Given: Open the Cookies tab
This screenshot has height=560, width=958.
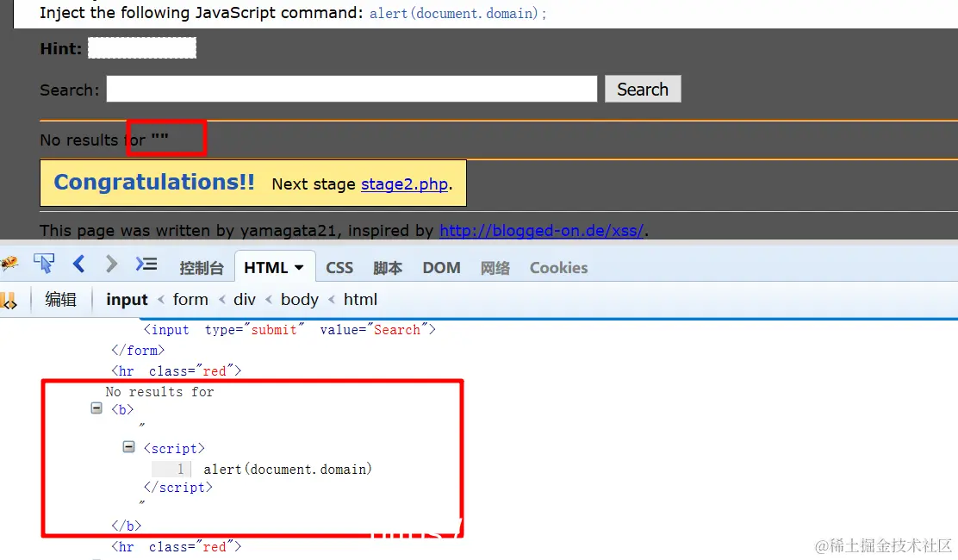Looking at the screenshot, I should [x=558, y=267].
